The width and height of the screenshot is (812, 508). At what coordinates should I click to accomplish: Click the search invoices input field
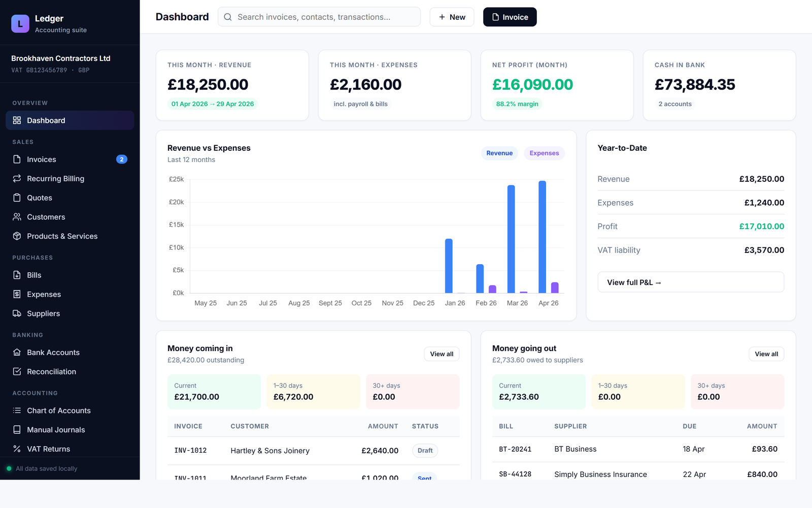(x=319, y=17)
